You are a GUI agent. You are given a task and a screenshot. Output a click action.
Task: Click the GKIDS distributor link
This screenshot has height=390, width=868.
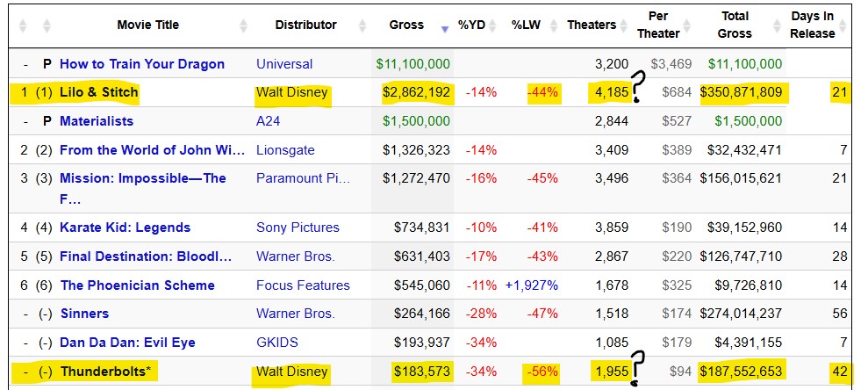click(276, 343)
